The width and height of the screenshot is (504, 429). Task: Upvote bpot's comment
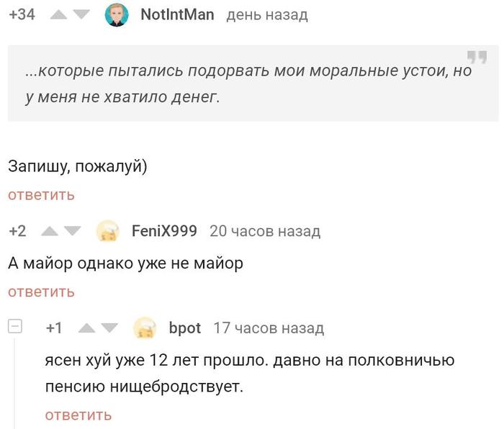pyautogui.click(x=87, y=329)
